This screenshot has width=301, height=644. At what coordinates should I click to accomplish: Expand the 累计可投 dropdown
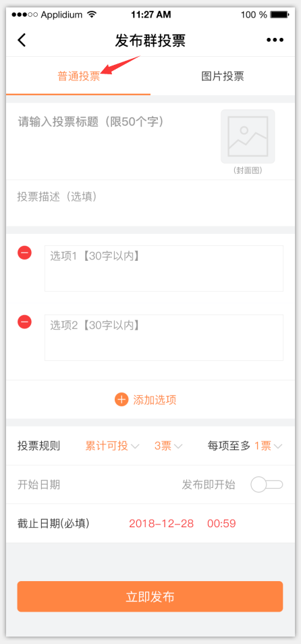(112, 446)
